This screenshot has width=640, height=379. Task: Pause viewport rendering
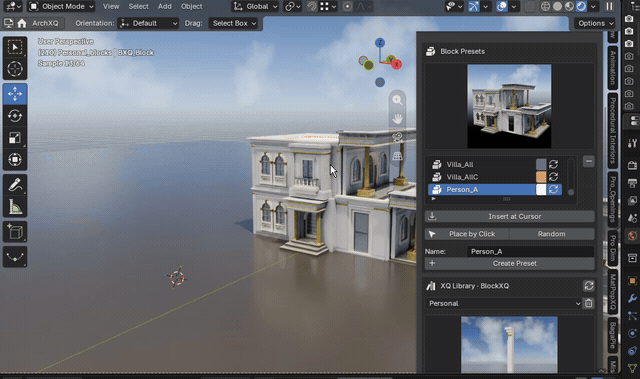point(609,7)
